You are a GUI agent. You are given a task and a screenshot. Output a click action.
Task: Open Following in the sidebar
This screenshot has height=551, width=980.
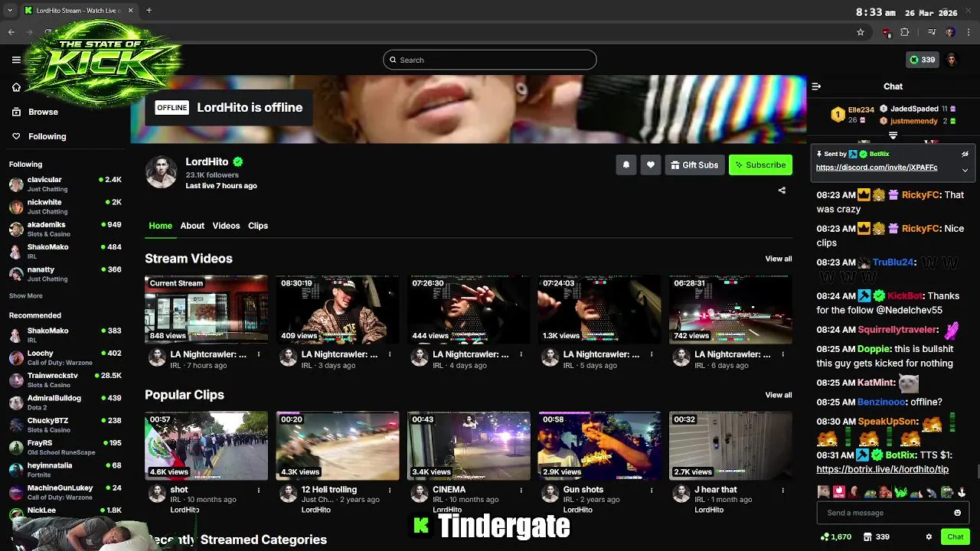[47, 136]
